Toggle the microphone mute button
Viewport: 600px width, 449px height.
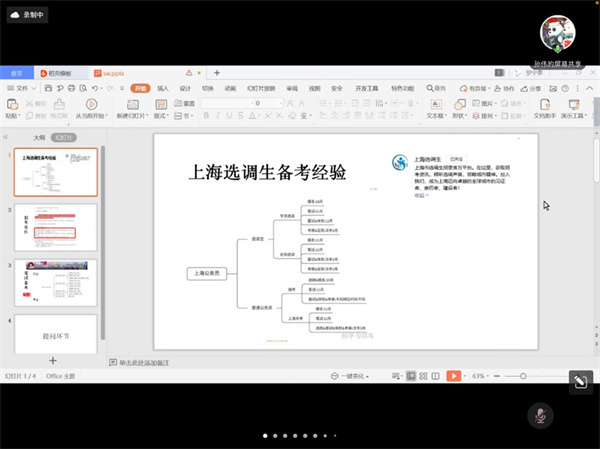pos(541,414)
